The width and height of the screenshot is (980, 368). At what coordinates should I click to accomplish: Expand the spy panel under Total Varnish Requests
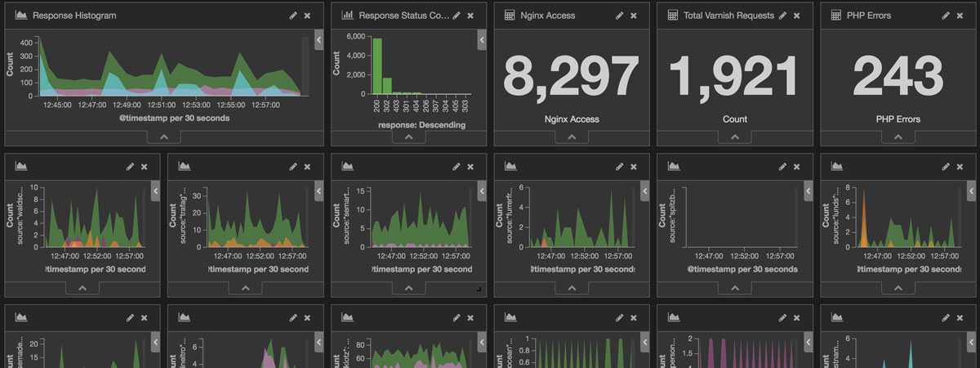click(736, 137)
